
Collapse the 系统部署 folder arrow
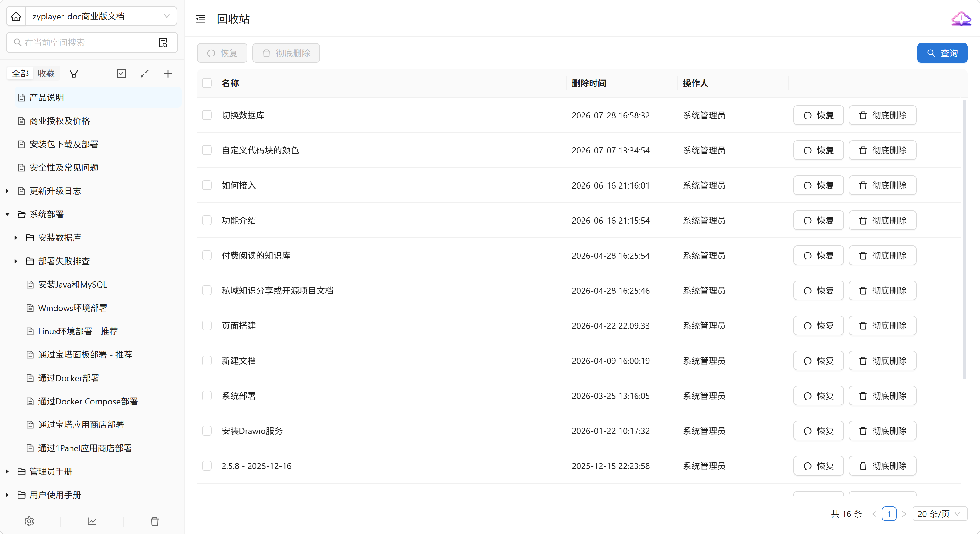[7, 214]
